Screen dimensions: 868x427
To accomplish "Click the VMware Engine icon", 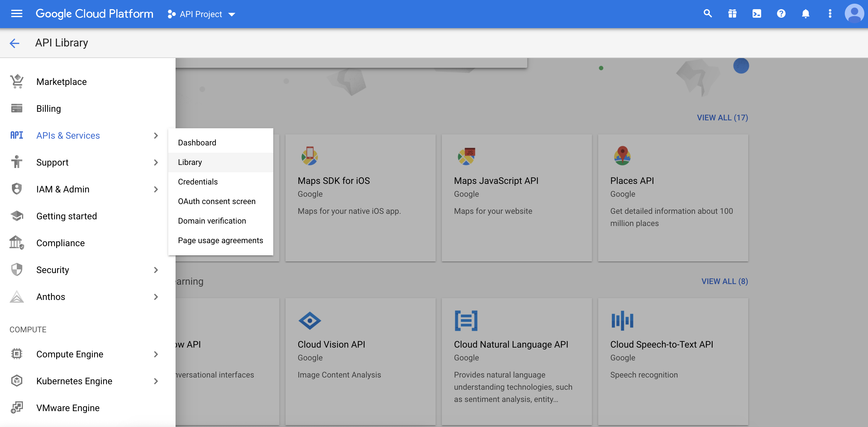I will point(17,407).
